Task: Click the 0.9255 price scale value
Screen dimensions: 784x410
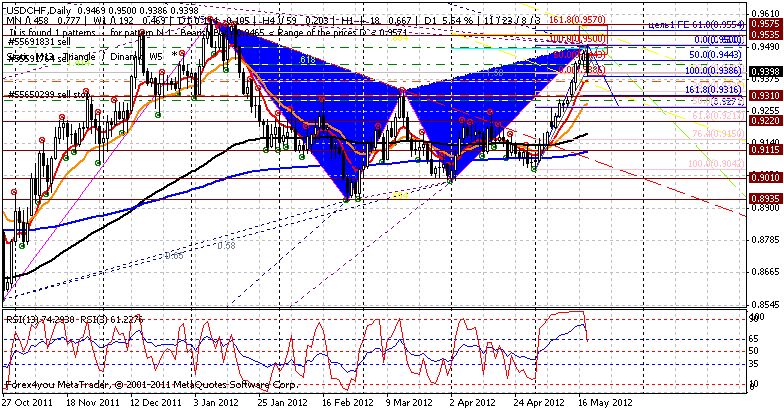Action: click(x=766, y=110)
